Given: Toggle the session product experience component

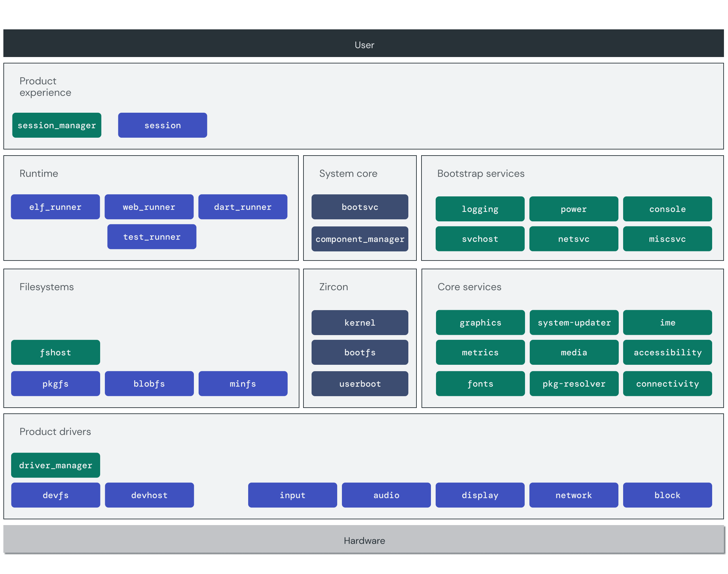Looking at the screenshot, I should (163, 125).
